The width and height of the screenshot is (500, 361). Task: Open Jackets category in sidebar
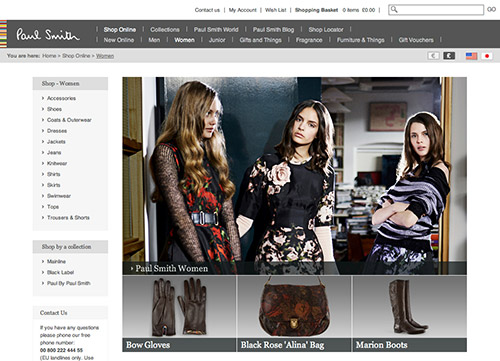(x=56, y=142)
